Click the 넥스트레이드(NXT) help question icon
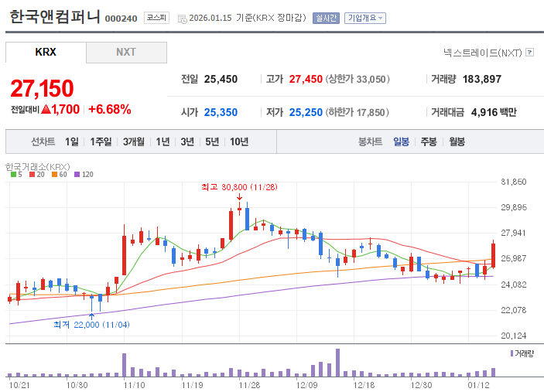The height and width of the screenshot is (392, 544). click(x=529, y=53)
